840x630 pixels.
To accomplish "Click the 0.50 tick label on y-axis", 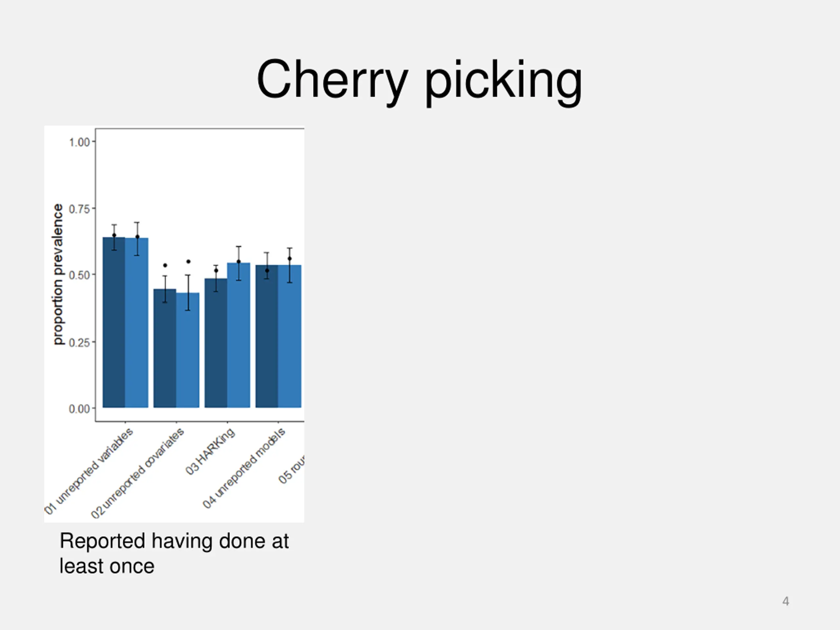I will [79, 275].
